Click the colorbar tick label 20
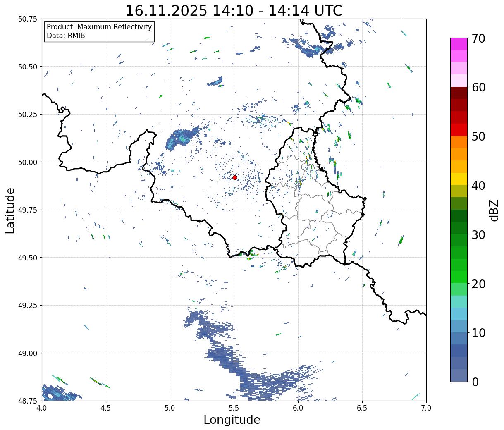 click(478, 284)
